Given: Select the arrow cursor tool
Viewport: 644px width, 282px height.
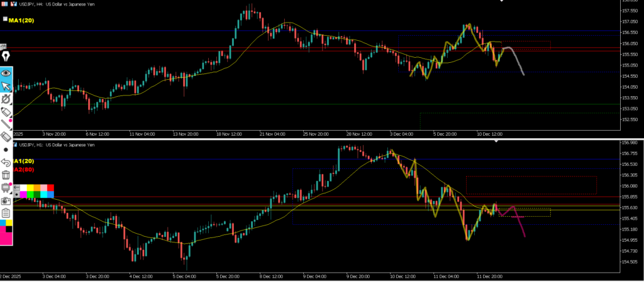Looking at the screenshot, I should click(6, 85).
